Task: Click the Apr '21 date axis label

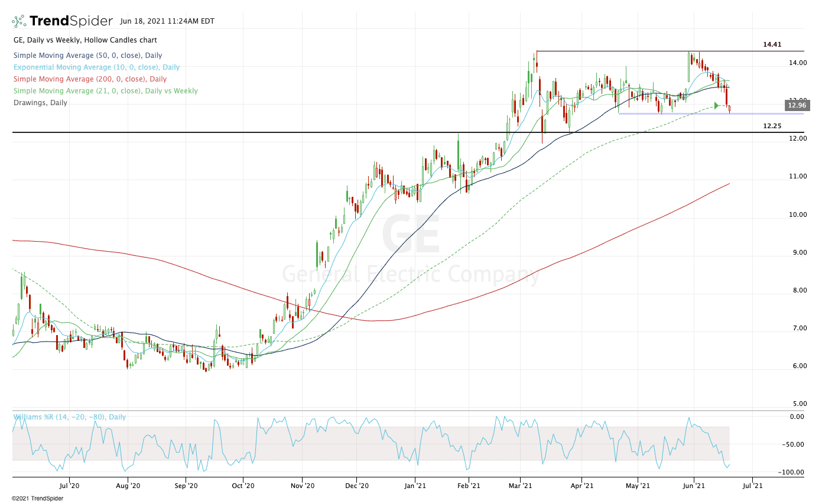Action: click(x=582, y=486)
